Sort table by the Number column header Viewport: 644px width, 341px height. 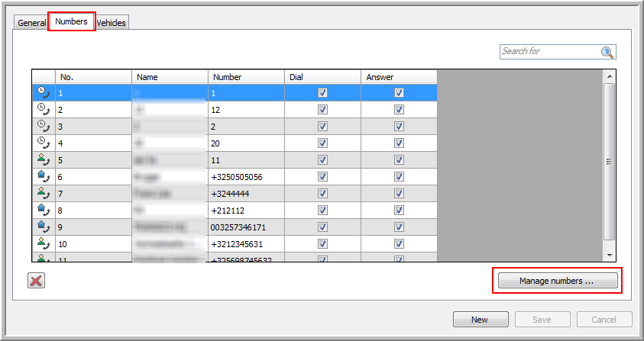click(x=246, y=77)
